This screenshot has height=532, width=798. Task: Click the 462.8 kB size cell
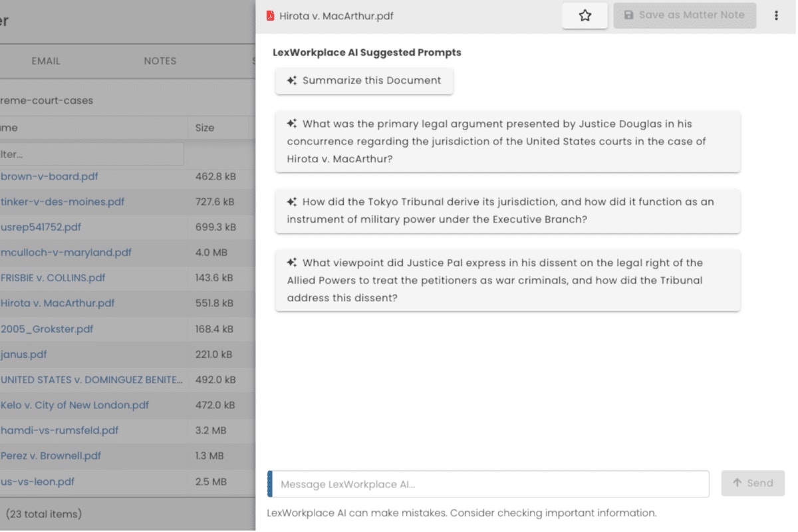215,177
